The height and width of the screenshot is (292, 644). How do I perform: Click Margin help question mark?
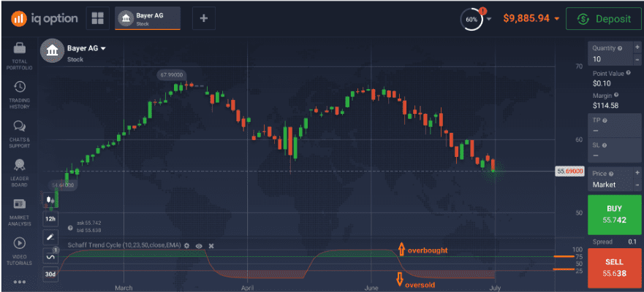pyautogui.click(x=615, y=95)
